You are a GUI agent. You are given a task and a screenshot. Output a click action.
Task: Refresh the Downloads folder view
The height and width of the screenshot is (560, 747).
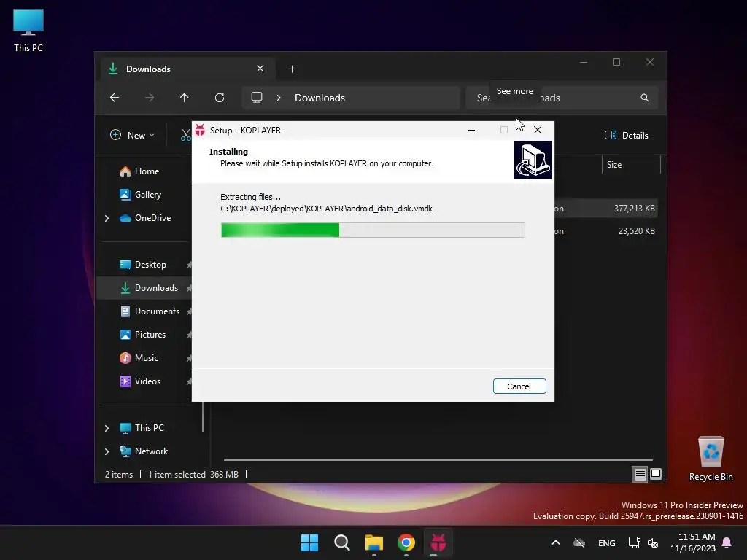[x=220, y=98]
